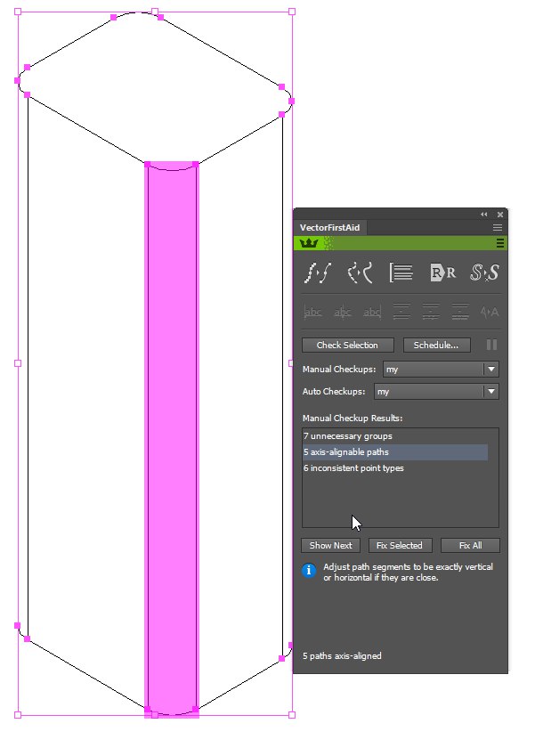Image resolution: width=535 pixels, height=756 pixels.
Task: Click the bottom-right bounding box handle
Action: coord(292,714)
